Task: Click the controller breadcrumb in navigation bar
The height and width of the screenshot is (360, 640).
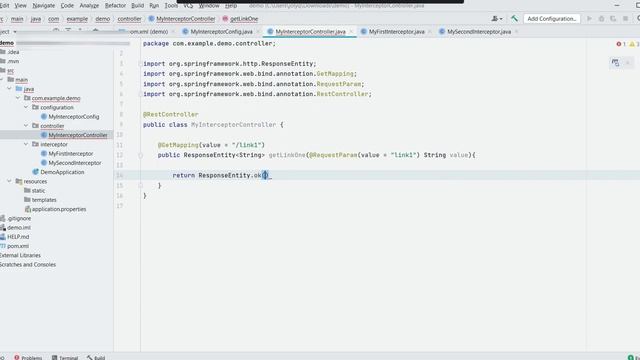Action: (x=129, y=19)
